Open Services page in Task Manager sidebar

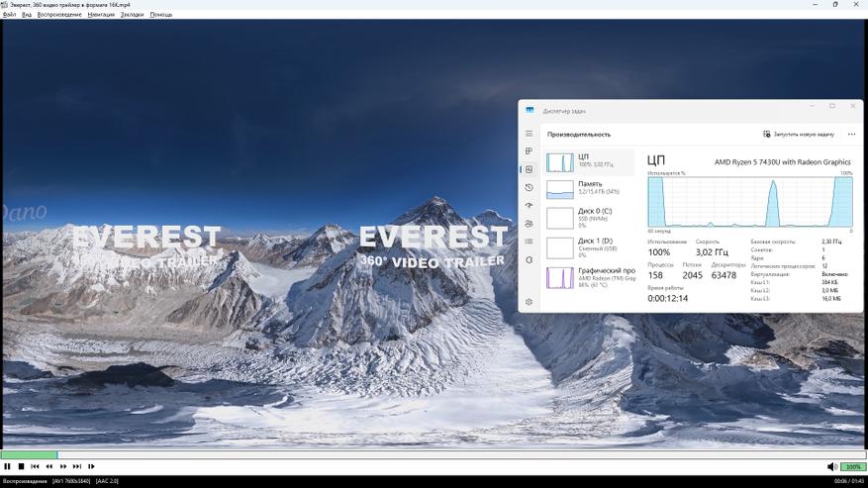[x=530, y=259]
